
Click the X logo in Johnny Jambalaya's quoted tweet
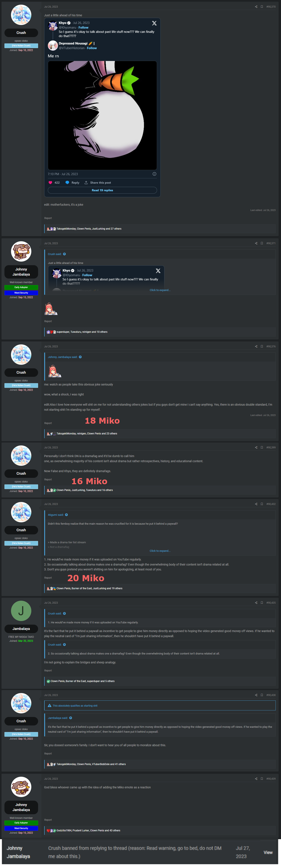click(158, 271)
